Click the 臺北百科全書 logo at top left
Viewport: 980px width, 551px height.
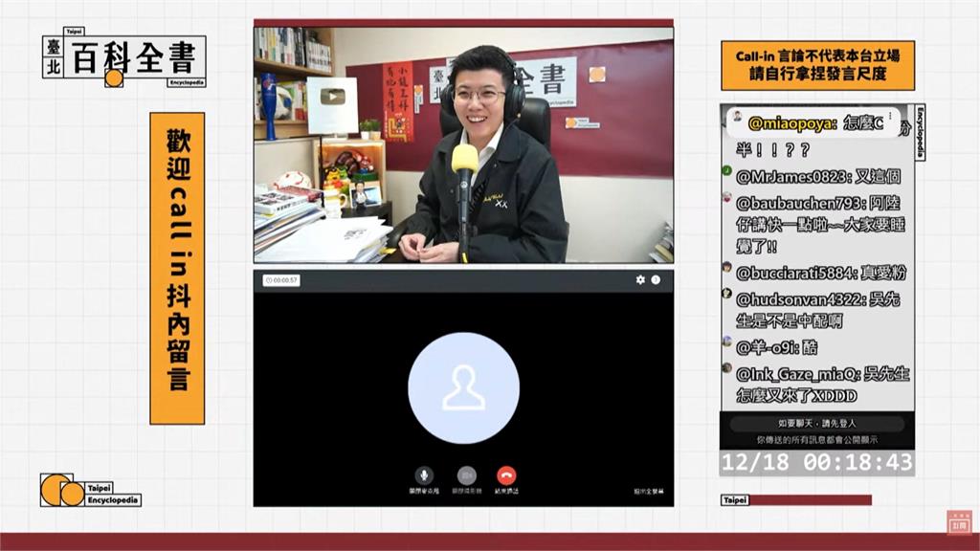pos(123,58)
